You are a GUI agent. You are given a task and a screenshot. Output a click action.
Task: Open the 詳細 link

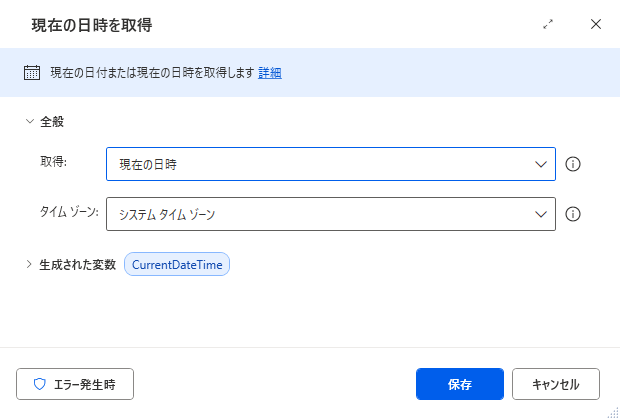point(270,73)
